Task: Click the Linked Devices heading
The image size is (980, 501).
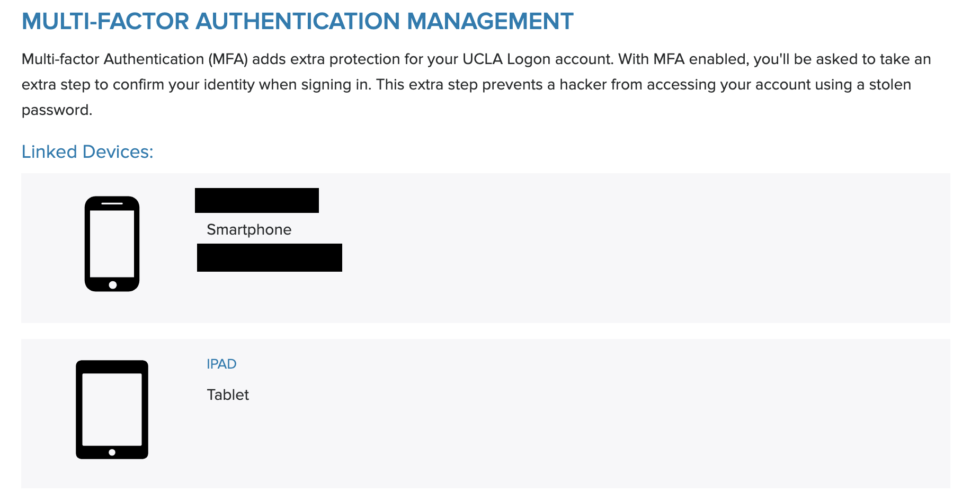Action: tap(87, 152)
